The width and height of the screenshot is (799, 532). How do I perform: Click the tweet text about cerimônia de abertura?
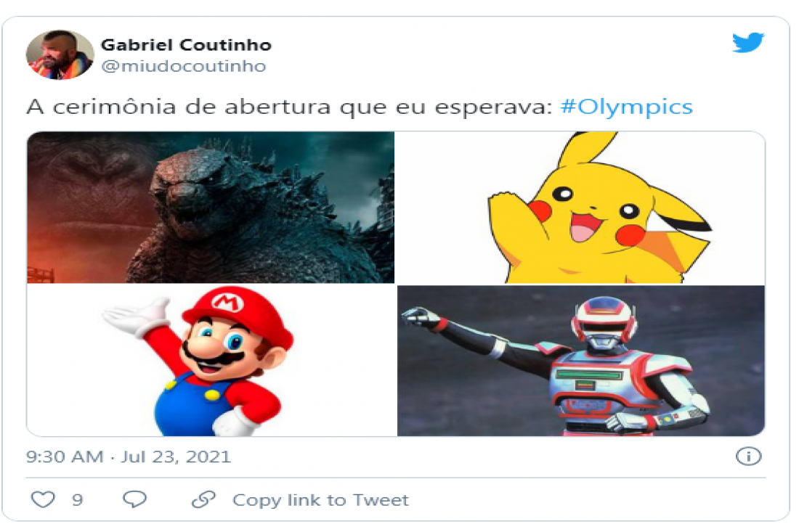coord(289,107)
